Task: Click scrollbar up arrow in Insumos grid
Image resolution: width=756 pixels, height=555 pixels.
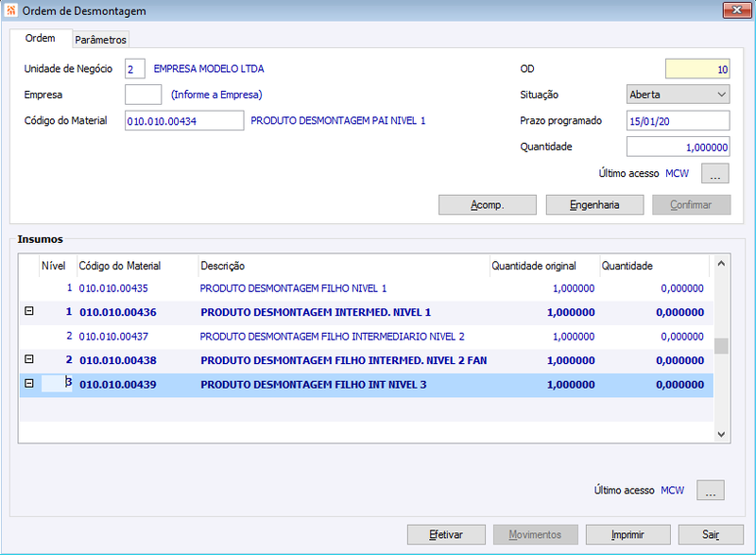Action: (721, 263)
